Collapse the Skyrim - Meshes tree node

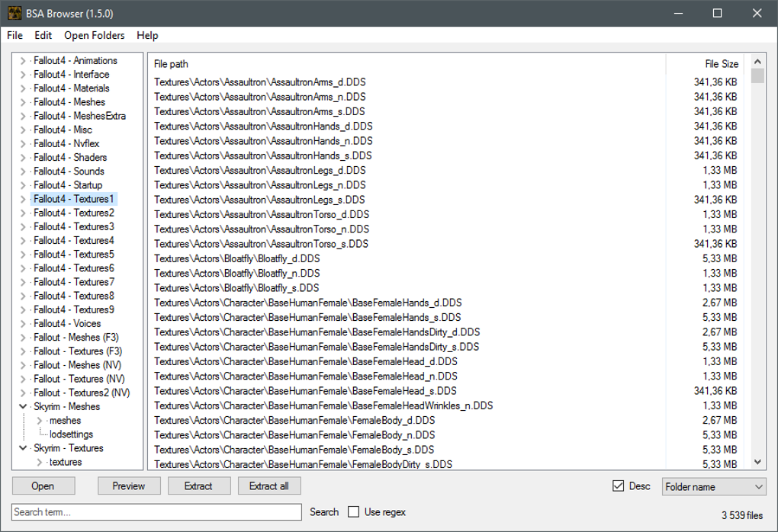tap(23, 406)
